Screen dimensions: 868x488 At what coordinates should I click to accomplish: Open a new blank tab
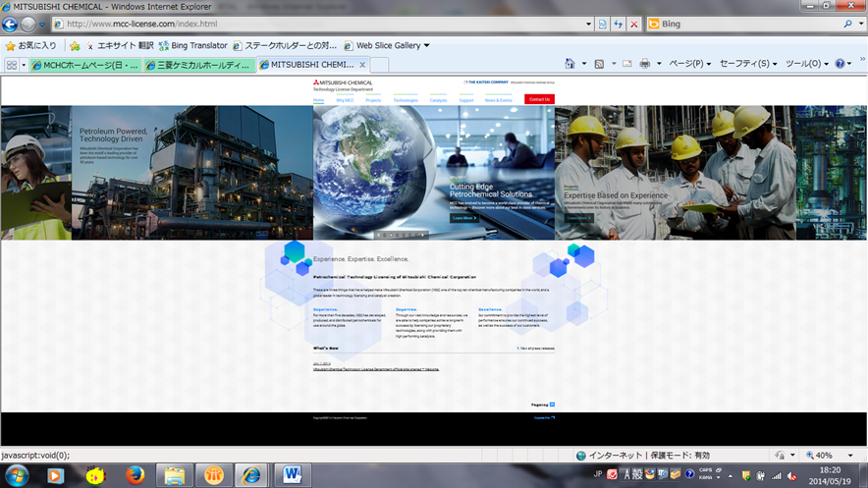pyautogui.click(x=379, y=65)
